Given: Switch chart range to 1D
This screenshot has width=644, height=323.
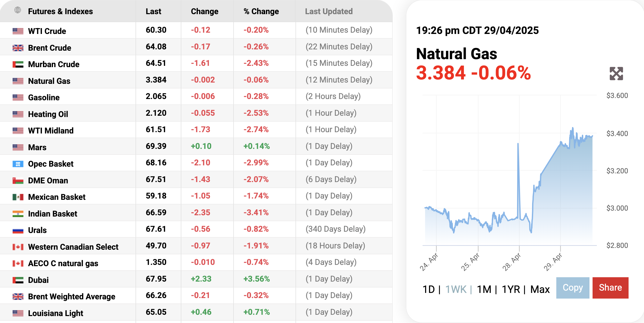Looking at the screenshot, I should click(x=428, y=289).
